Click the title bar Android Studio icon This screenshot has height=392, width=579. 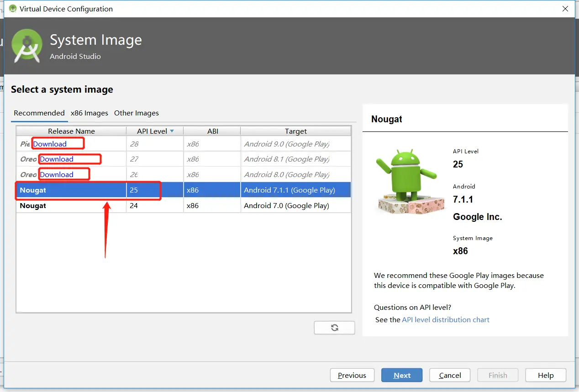coord(13,9)
